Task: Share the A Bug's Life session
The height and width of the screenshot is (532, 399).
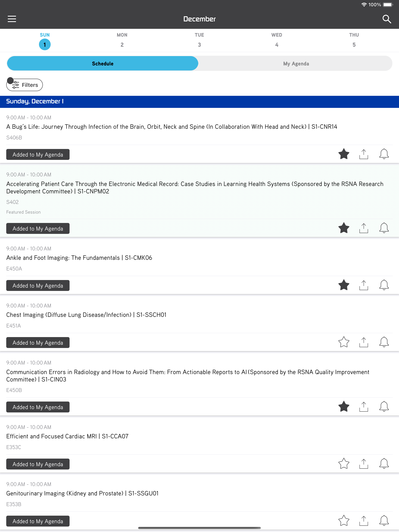Action: tap(364, 154)
